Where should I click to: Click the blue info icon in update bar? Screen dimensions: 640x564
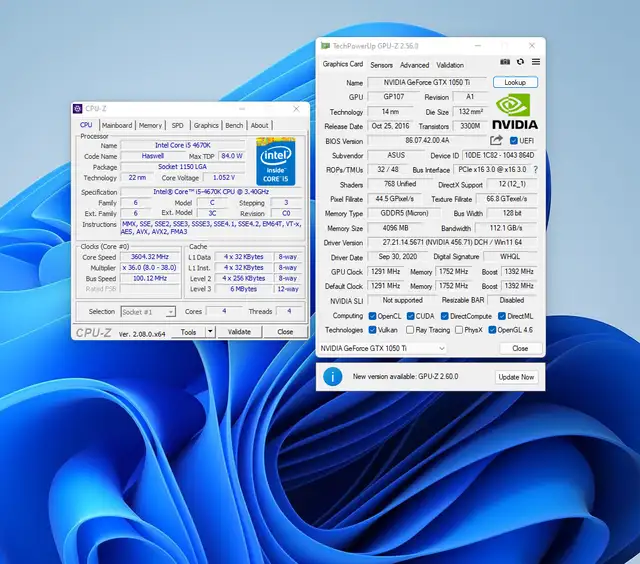[x=333, y=377]
